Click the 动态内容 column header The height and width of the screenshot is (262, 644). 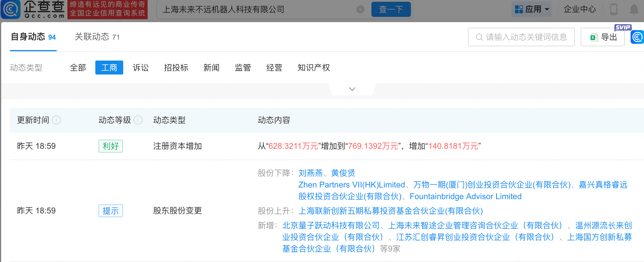pyautogui.click(x=274, y=120)
